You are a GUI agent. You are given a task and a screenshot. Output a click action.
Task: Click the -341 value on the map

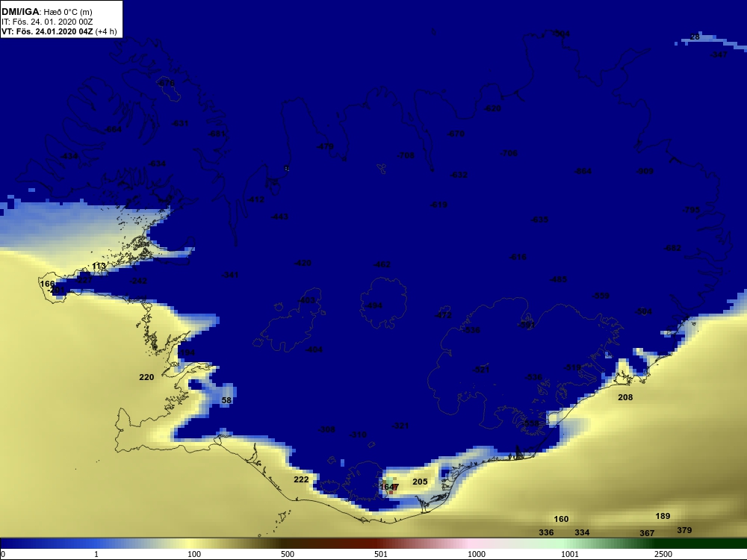coord(230,275)
